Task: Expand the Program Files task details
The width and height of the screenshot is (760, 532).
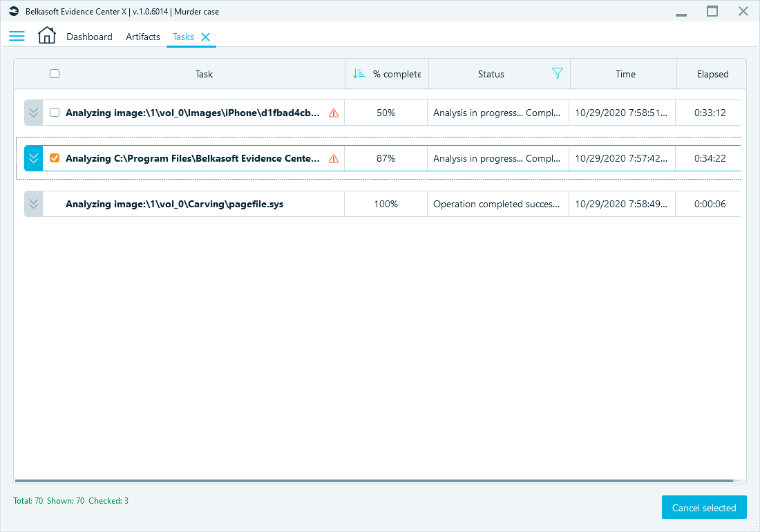Action: coord(33,158)
